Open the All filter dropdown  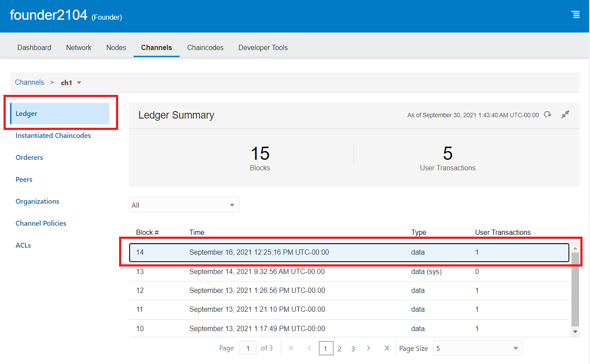pos(184,205)
